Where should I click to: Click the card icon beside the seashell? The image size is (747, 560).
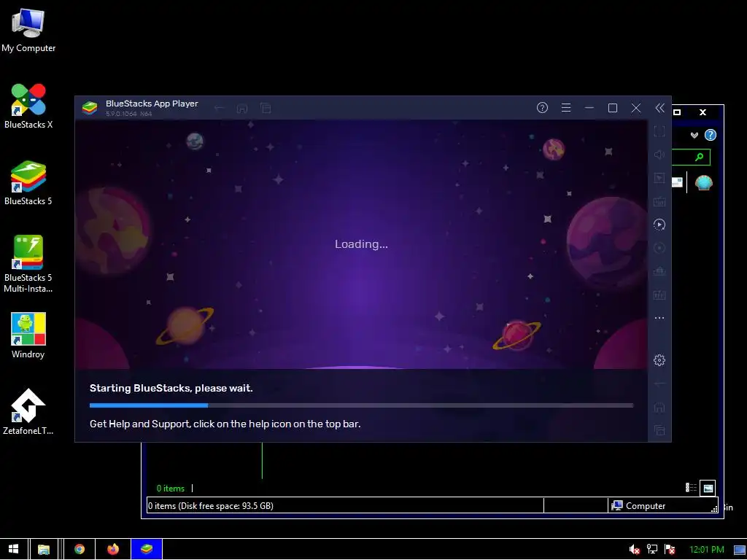pos(677,183)
